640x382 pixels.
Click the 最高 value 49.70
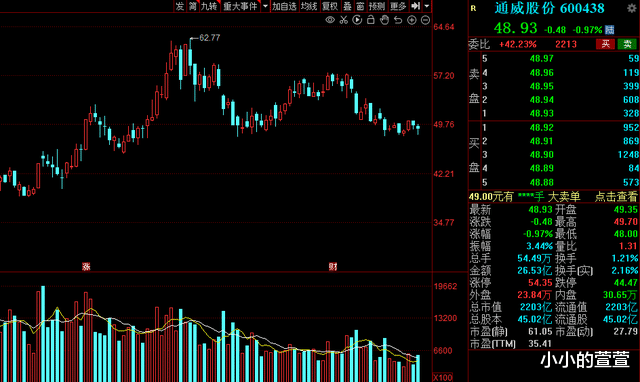pos(626,222)
